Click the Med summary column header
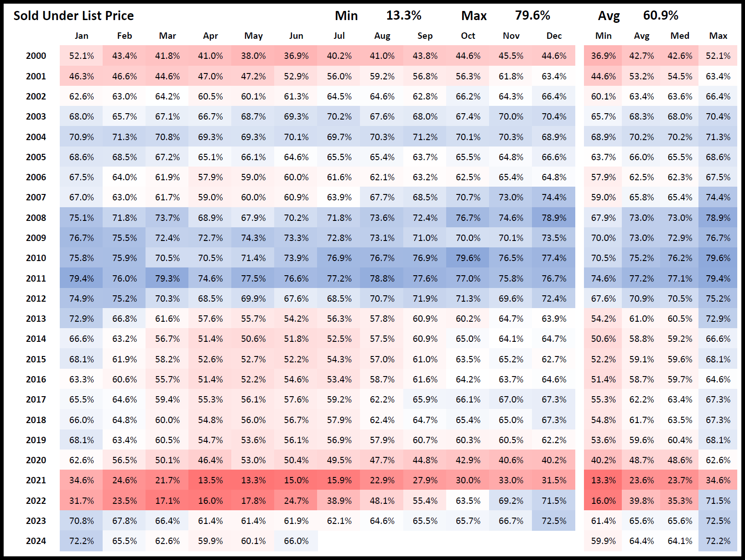 [x=680, y=36]
